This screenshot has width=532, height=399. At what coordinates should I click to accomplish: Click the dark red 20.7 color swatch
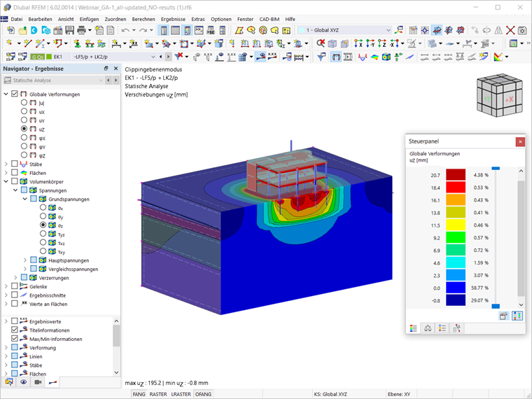coord(456,175)
